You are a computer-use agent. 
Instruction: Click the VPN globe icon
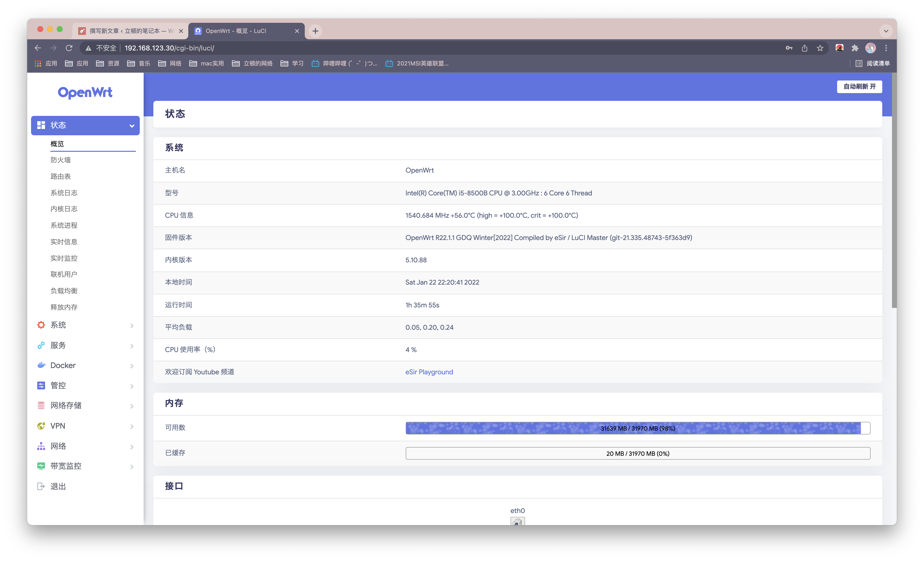tap(41, 426)
